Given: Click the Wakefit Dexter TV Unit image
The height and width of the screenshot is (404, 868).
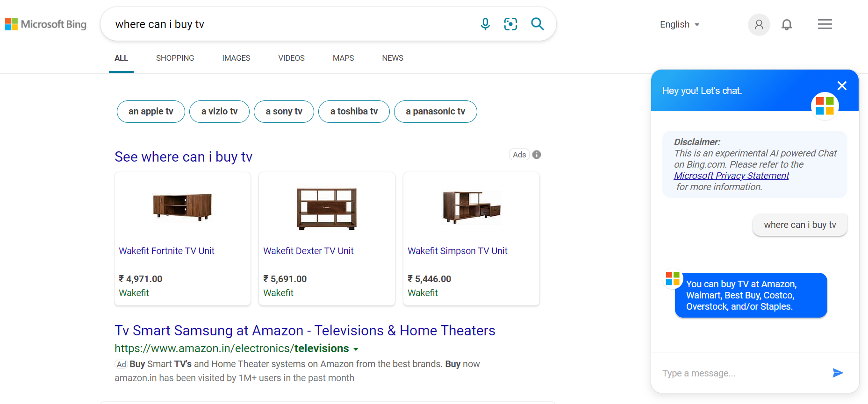Looking at the screenshot, I should coord(327,209).
